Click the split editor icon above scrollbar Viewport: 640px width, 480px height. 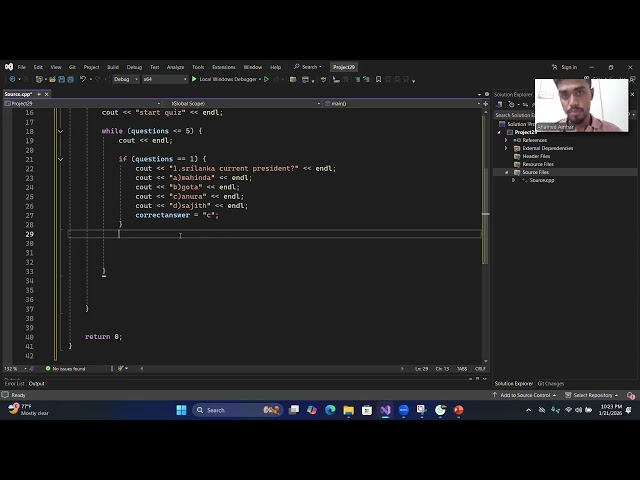point(486,104)
